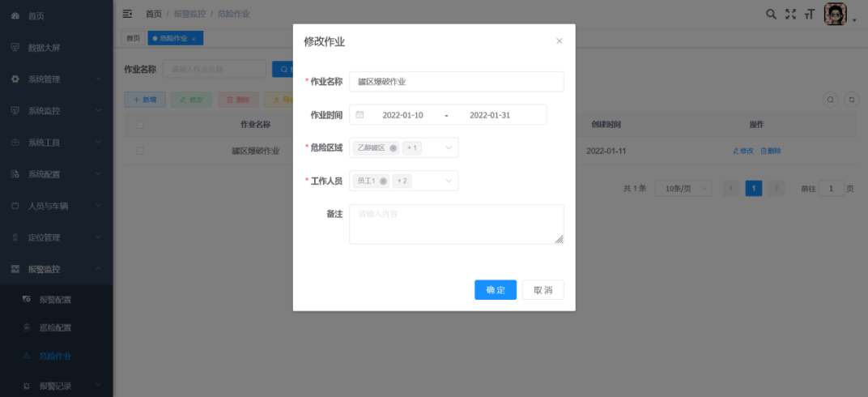
Task: Close the 修改作业 dialog with X
Action: pyautogui.click(x=560, y=41)
